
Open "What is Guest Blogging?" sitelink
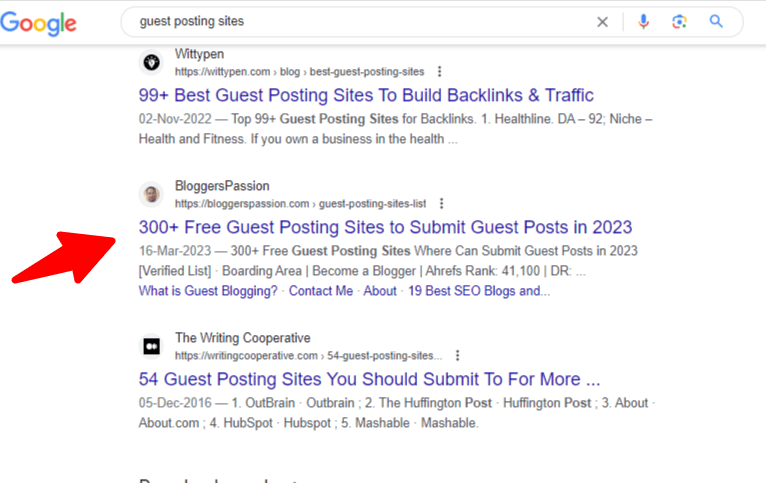(208, 291)
